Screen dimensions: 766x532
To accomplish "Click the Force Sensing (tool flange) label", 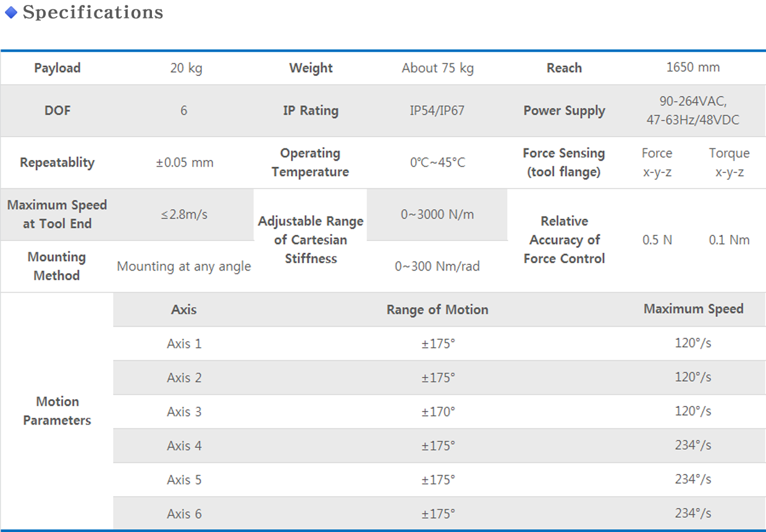I will 564,163.
